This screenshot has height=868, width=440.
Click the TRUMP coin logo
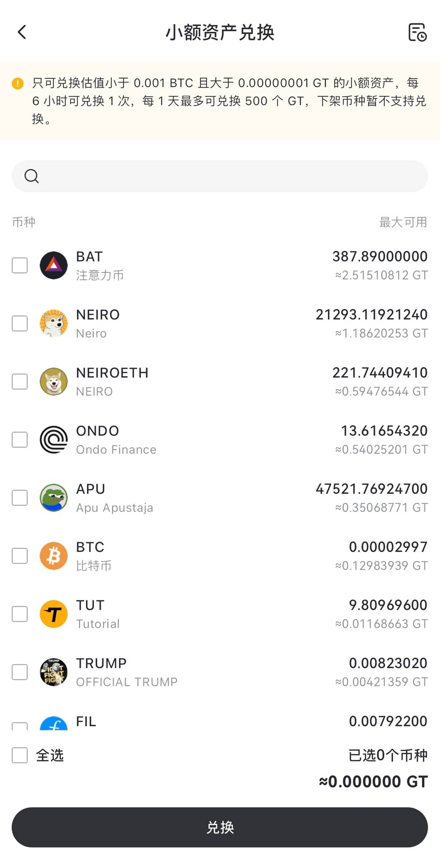[x=54, y=672]
